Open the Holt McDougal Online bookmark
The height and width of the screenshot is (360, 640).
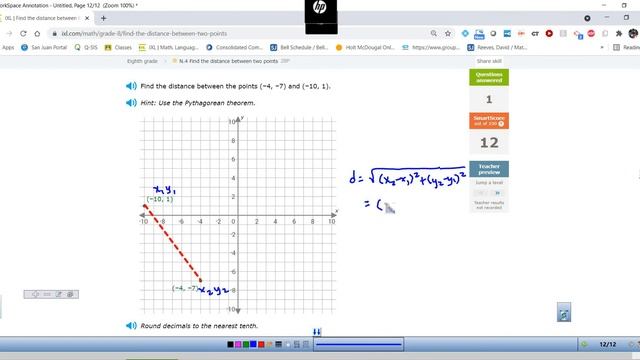click(365, 47)
